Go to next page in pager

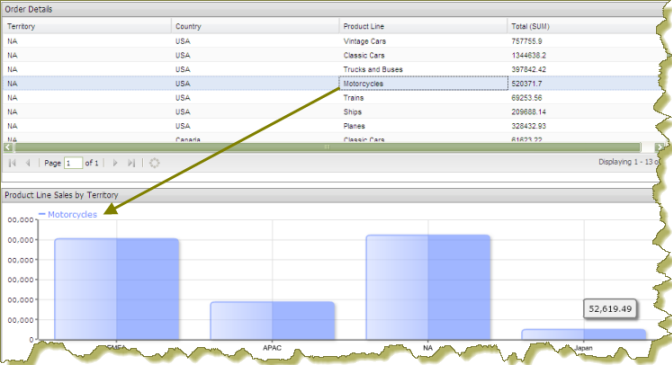tap(115, 163)
